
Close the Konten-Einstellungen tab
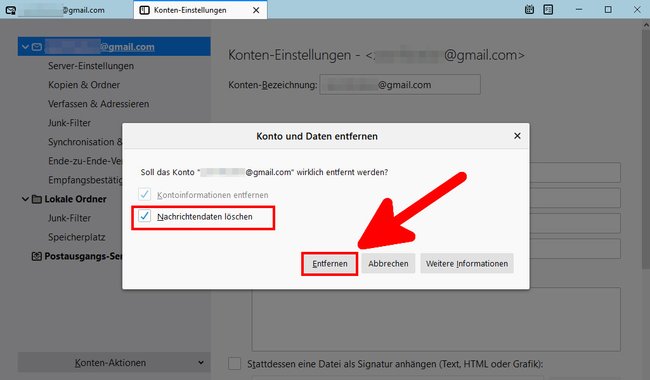pos(256,10)
